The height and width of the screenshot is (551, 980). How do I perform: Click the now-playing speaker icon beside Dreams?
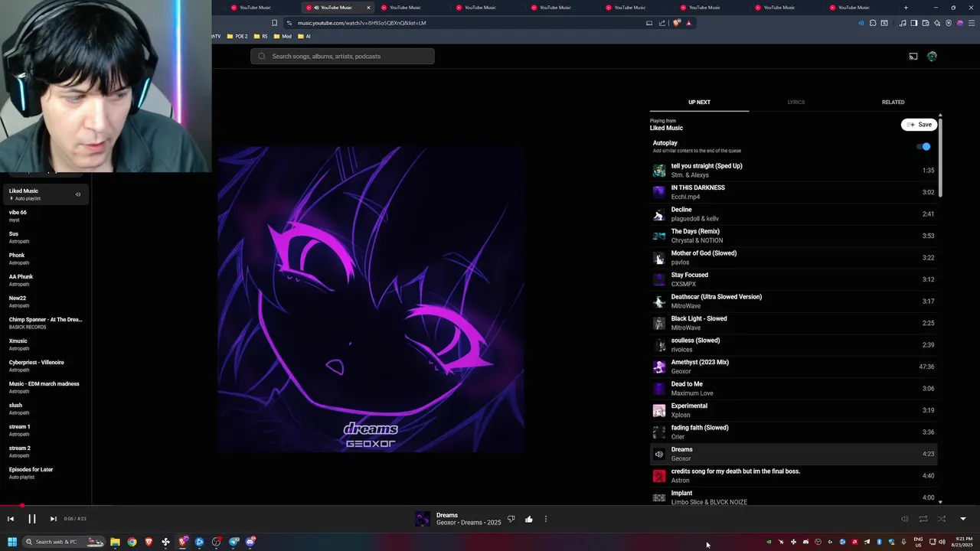(x=659, y=454)
